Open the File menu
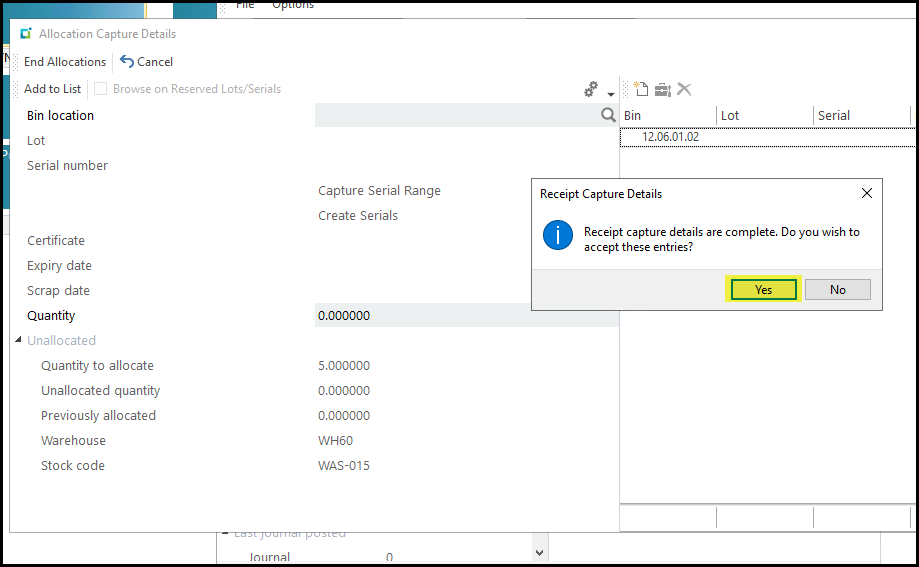This screenshot has height=567, width=919. coord(245,5)
